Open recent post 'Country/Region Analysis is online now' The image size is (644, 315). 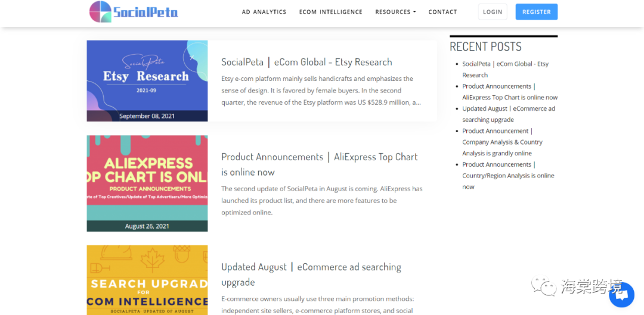[x=508, y=176]
